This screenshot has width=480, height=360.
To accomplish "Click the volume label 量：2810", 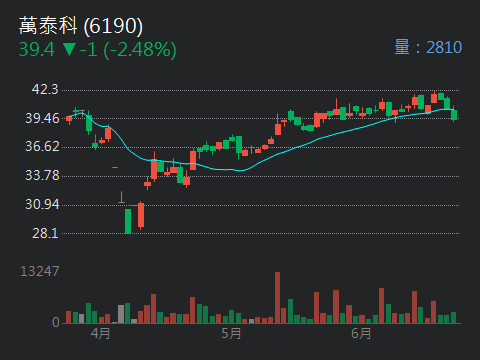I will point(428,47).
